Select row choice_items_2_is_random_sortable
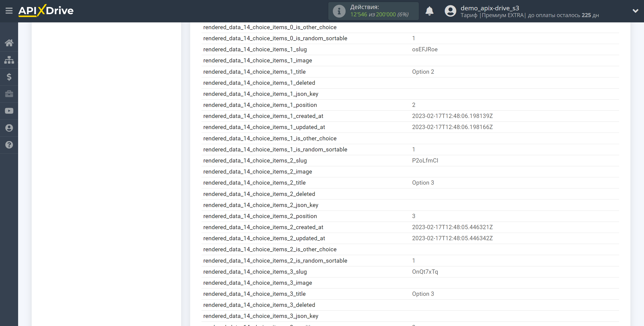Image resolution: width=644 pixels, height=326 pixels. point(410,261)
